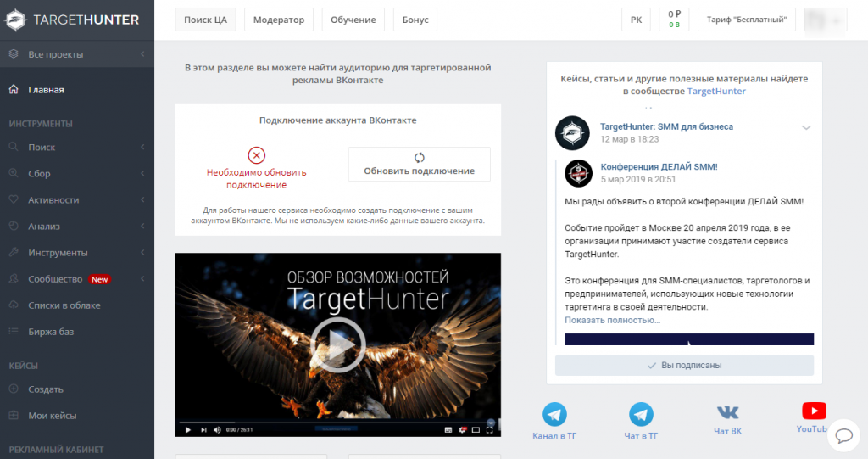Viewport: 868px width, 459px height.
Task: Expand the Анализ submenu arrow
Action: tap(142, 226)
